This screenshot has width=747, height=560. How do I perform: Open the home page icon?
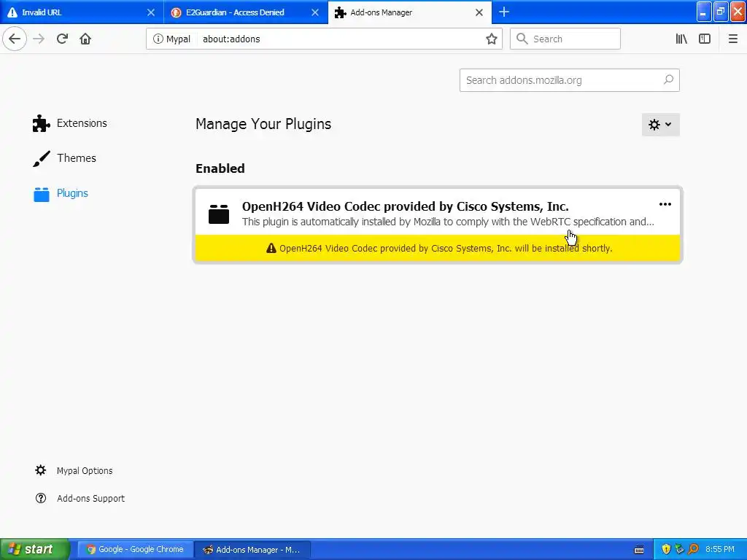85,39
